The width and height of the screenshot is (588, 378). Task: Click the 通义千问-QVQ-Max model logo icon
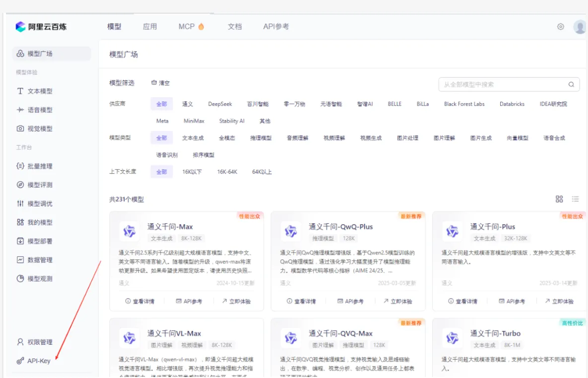tap(291, 338)
